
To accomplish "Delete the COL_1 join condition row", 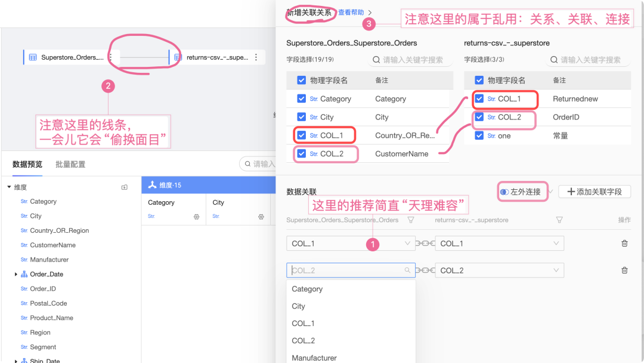I will point(624,244).
